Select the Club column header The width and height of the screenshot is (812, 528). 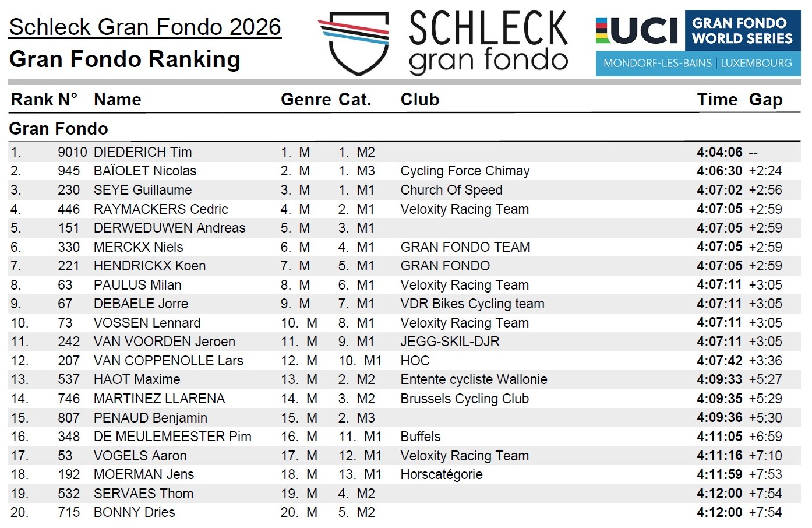[419, 100]
